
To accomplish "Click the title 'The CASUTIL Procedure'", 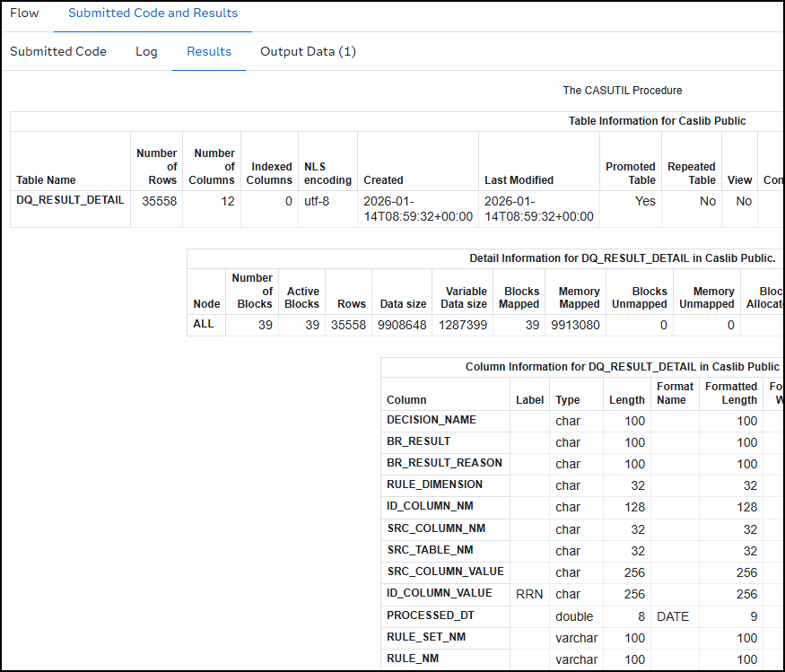I will tap(623, 91).
